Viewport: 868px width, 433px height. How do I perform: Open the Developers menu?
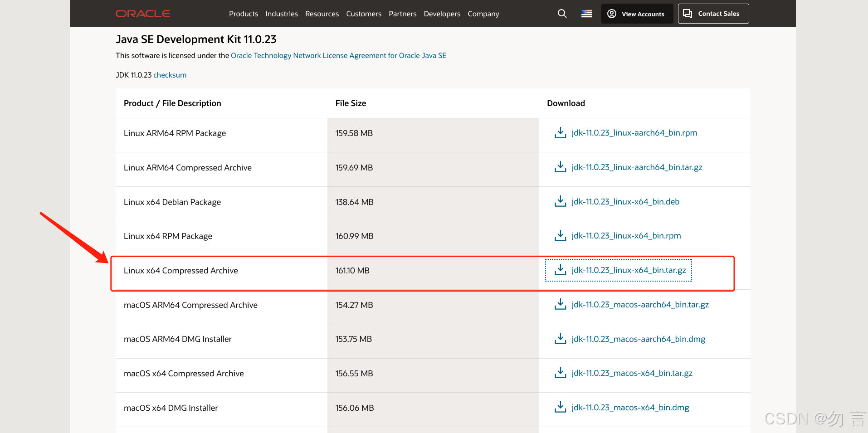pyautogui.click(x=442, y=14)
